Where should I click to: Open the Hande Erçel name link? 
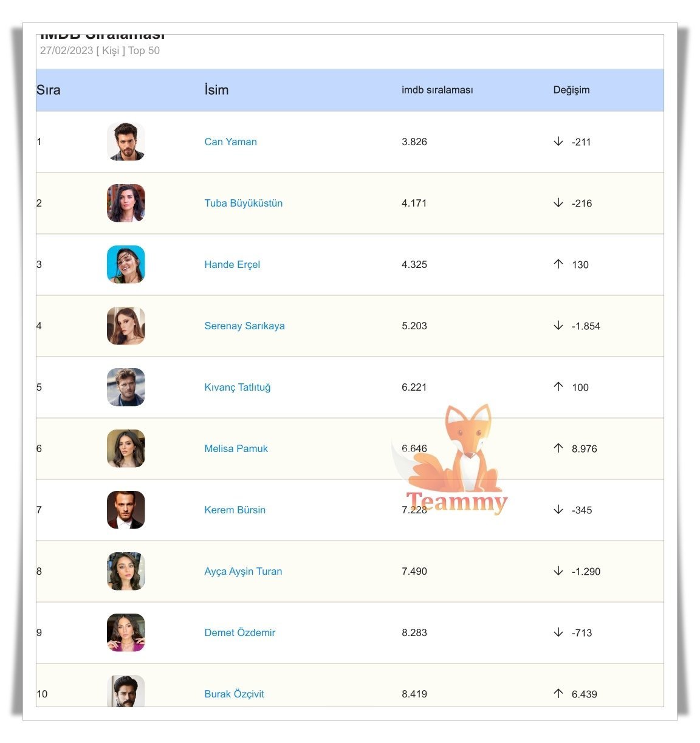232,264
